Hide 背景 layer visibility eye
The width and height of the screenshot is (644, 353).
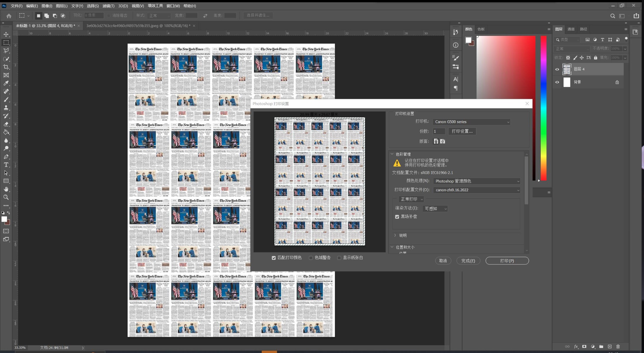557,82
